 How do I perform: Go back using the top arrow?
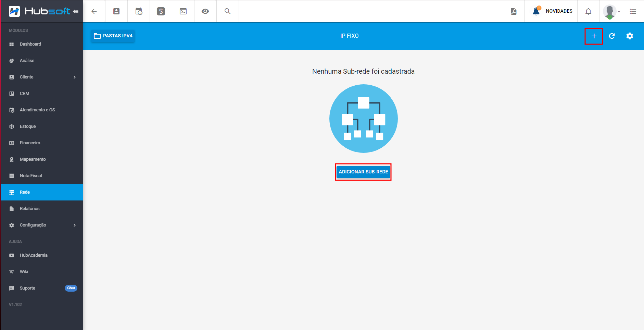click(x=94, y=11)
